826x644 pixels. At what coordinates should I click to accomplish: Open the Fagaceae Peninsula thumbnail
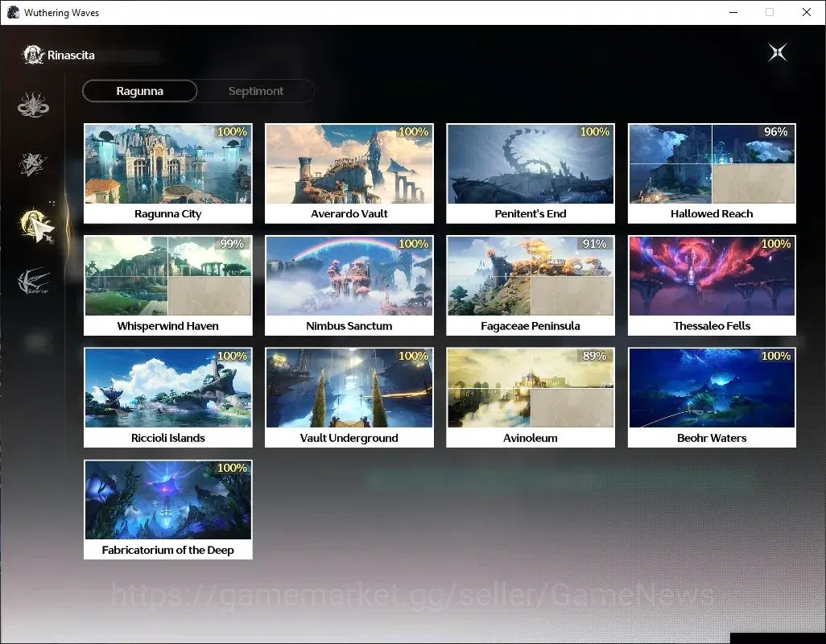click(x=531, y=276)
